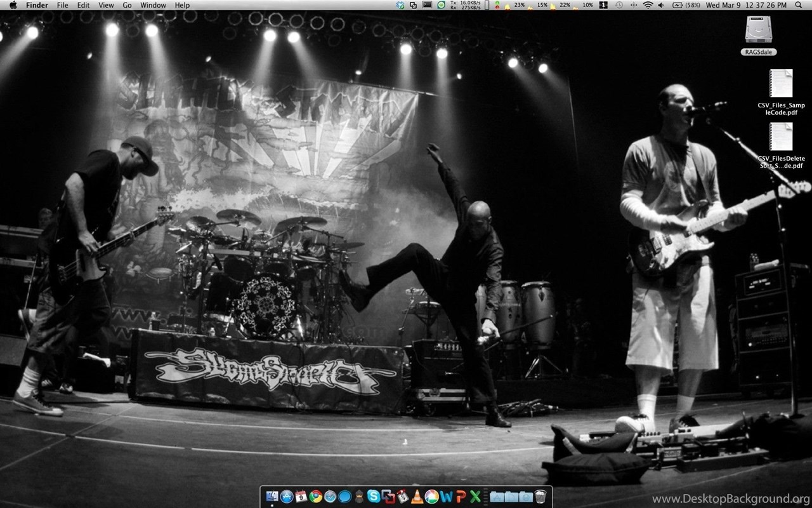Open the volume control in menu bar
This screenshot has height=508, width=812.
pyautogui.click(x=662, y=5)
